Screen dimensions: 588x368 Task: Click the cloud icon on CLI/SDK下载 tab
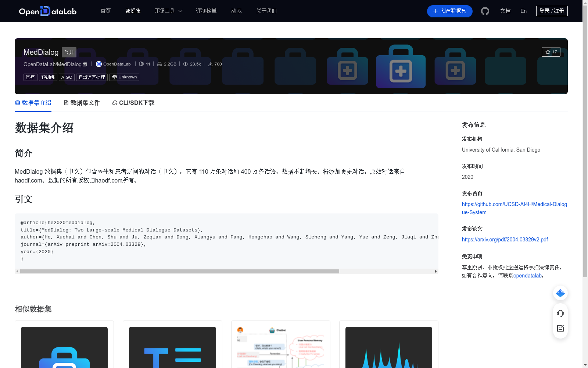115,103
